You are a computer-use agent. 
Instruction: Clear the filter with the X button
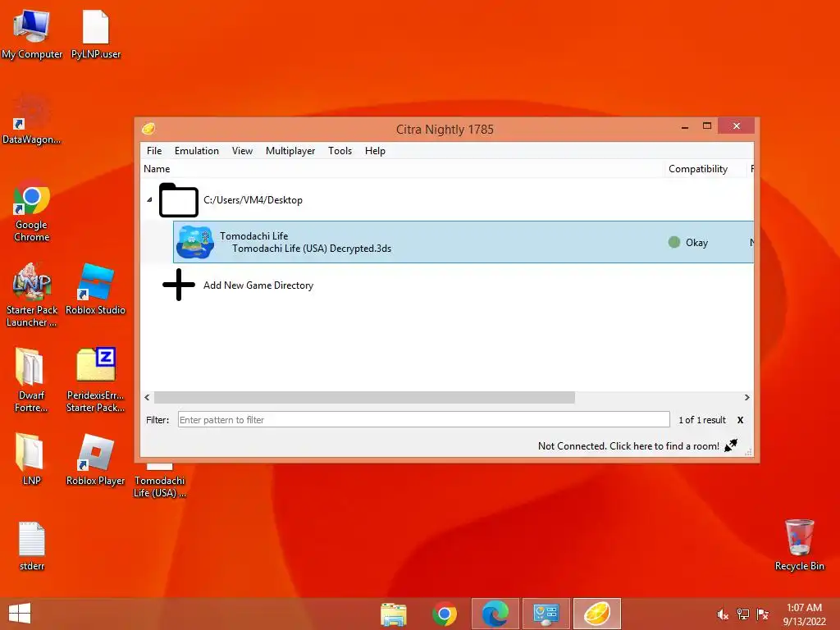point(741,420)
